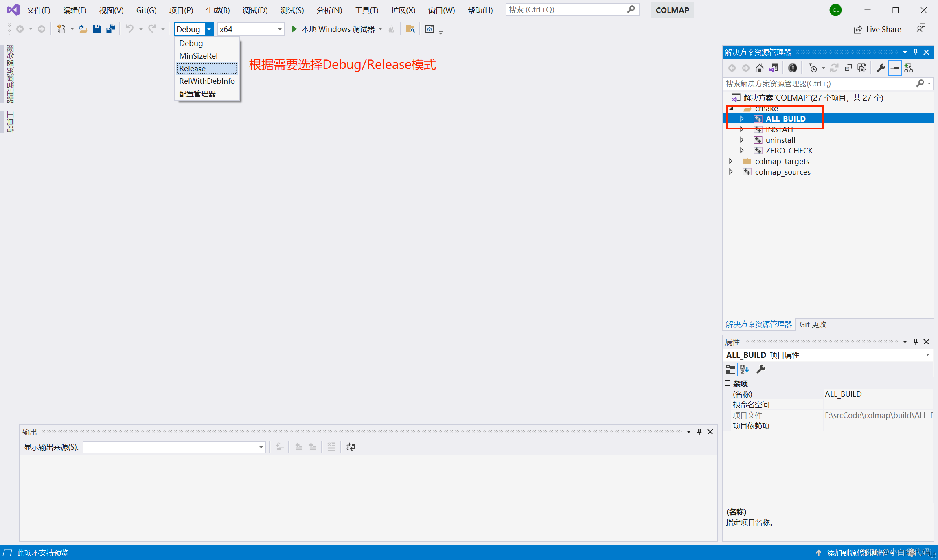Viewport: 938px width, 560px height.
Task: Click the Open File folder icon
Action: pos(83,29)
